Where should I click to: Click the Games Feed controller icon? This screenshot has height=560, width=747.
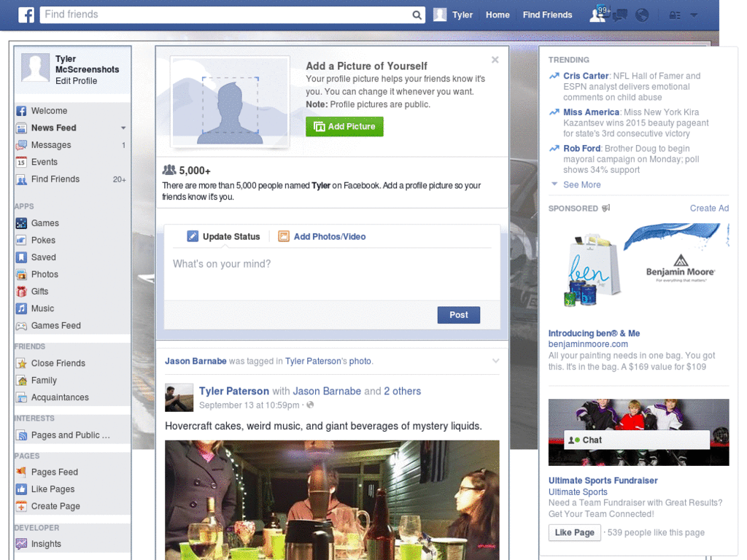tap(21, 326)
